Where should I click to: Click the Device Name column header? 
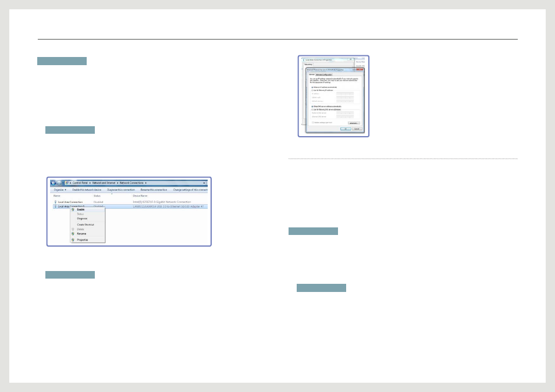(140, 195)
